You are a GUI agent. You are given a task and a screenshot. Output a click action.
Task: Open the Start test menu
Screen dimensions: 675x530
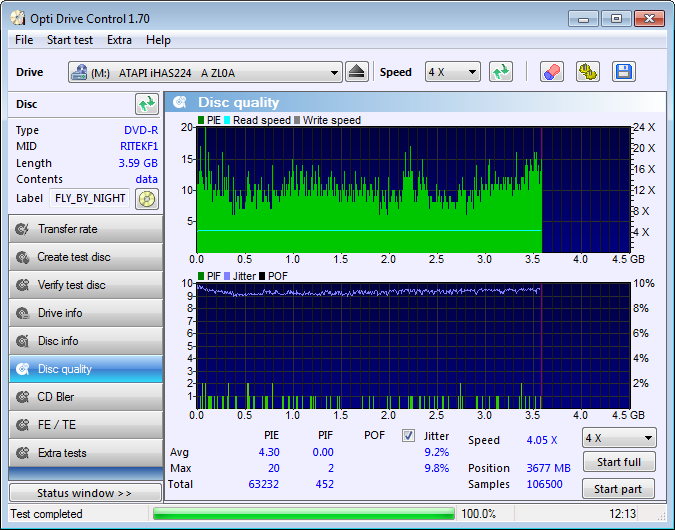coord(70,40)
